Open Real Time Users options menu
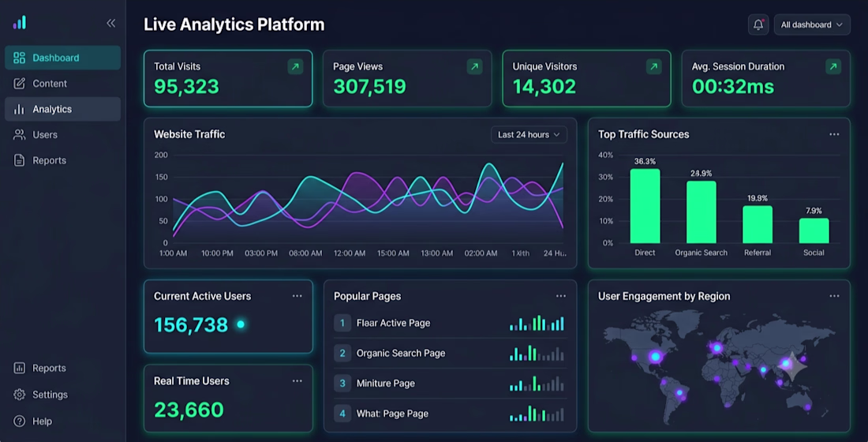This screenshot has width=868, height=442. click(x=297, y=381)
